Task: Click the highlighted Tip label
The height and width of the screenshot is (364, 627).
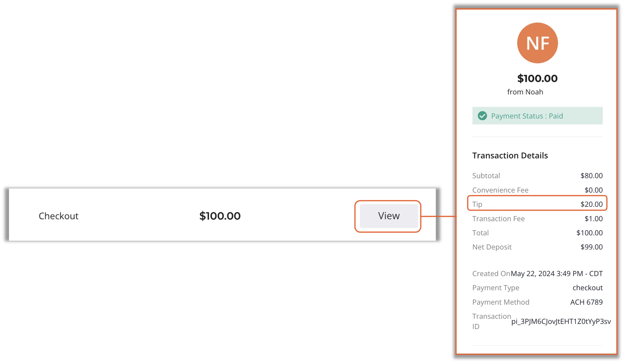Action: [x=477, y=204]
